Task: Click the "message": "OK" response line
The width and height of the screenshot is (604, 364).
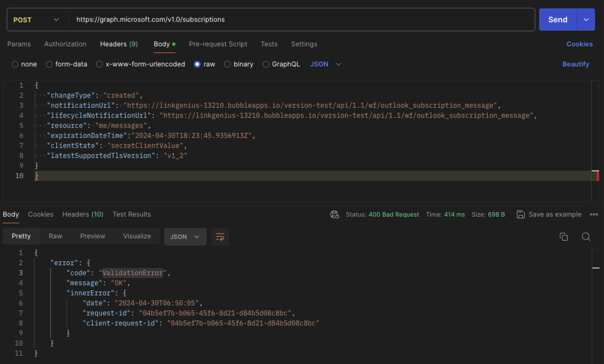Action: pos(98,283)
